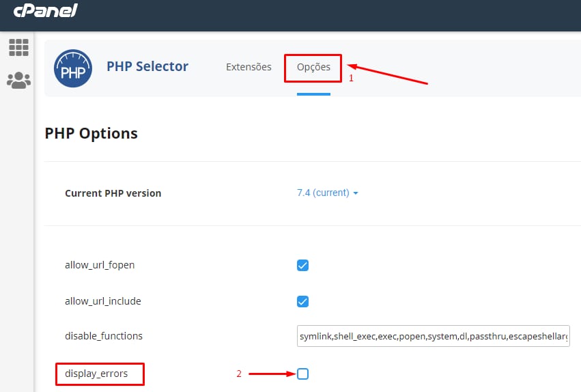Click the display_errors option label

(x=96, y=374)
